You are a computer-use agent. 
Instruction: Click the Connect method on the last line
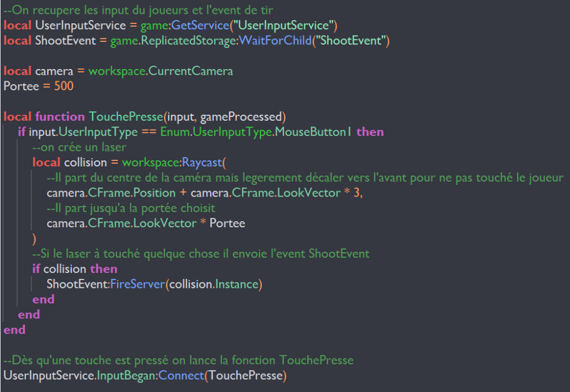click(181, 376)
